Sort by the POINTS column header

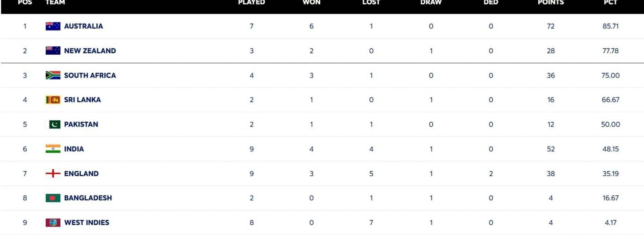(x=551, y=3)
